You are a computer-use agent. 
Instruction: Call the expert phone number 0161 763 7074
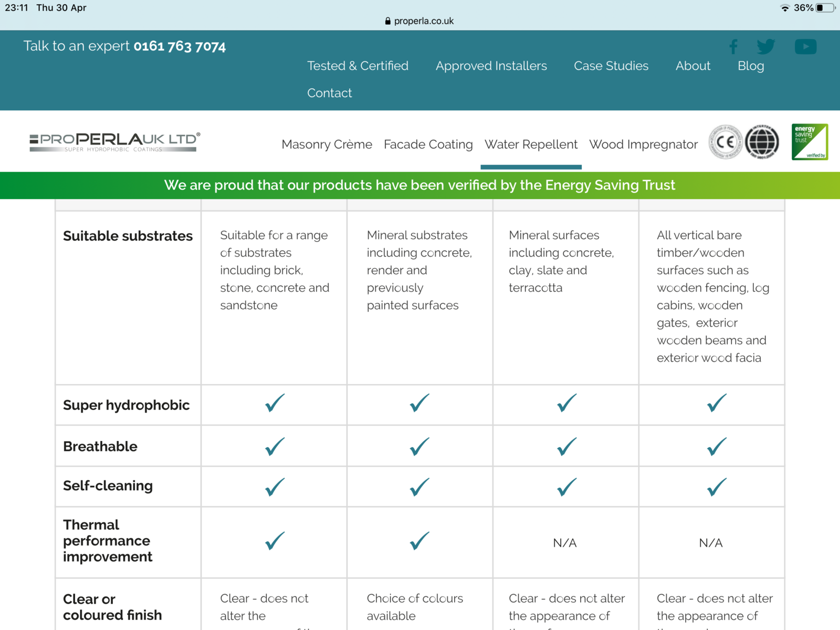180,46
